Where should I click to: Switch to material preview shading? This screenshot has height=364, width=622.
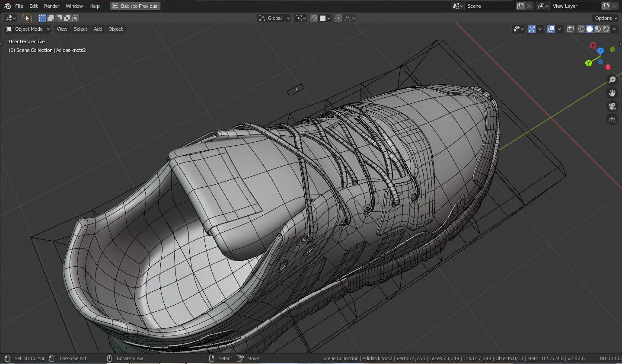click(x=598, y=29)
